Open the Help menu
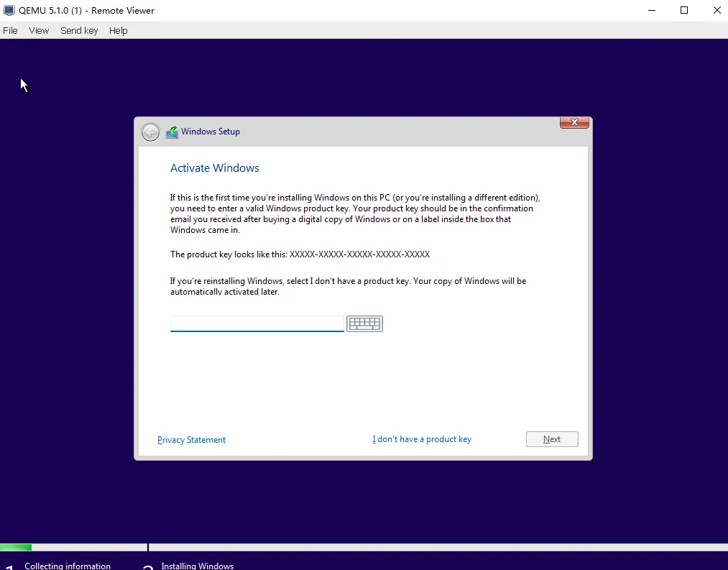The height and width of the screenshot is (570, 728). tap(118, 30)
